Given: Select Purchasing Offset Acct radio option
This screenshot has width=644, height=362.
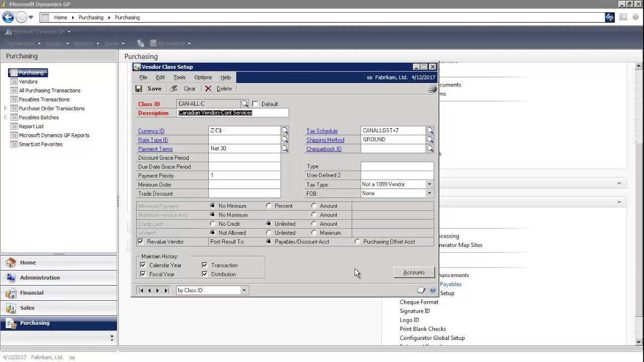Looking at the screenshot, I should pyautogui.click(x=358, y=242).
